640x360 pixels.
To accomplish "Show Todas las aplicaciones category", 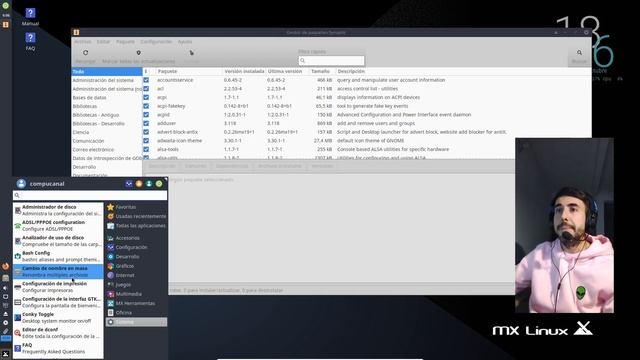I will [136, 226].
